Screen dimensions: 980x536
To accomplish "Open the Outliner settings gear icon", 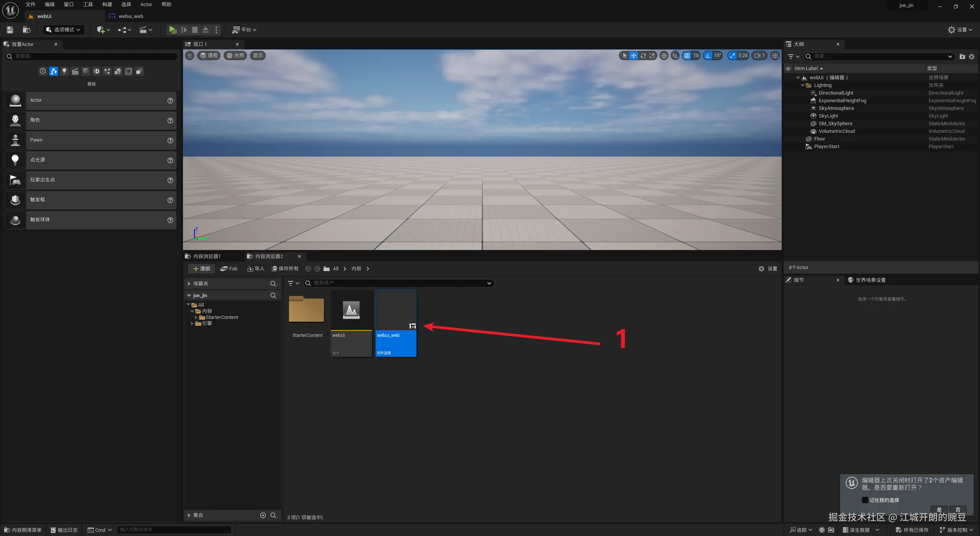I will tap(972, 56).
